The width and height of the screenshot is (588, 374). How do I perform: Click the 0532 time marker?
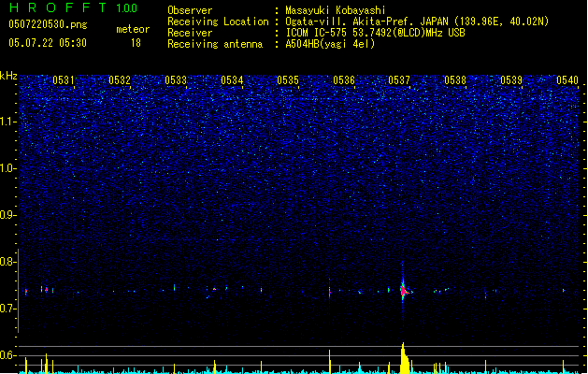(x=120, y=80)
